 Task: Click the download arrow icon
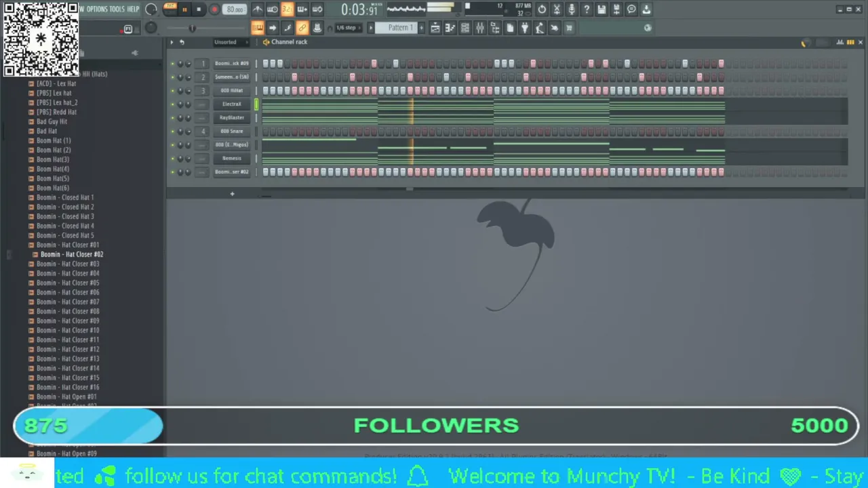click(646, 9)
